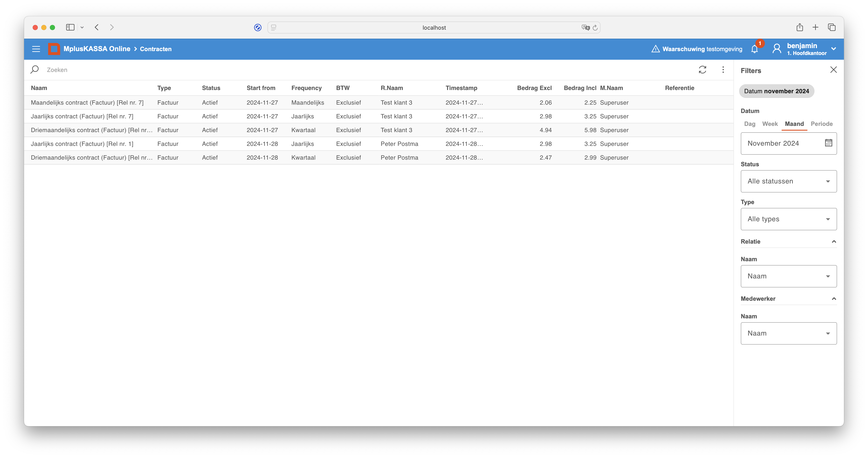Select the Periode date tab
The width and height of the screenshot is (868, 458).
pyautogui.click(x=822, y=124)
